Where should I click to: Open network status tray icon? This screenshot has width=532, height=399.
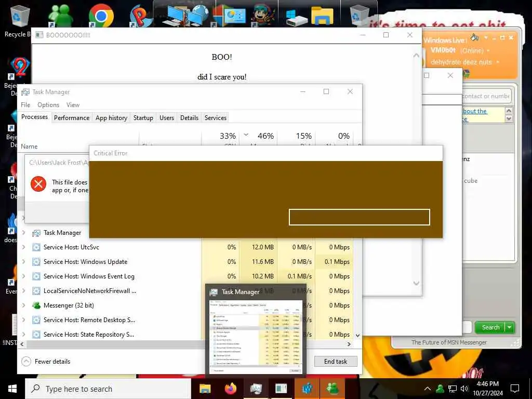[453, 389]
